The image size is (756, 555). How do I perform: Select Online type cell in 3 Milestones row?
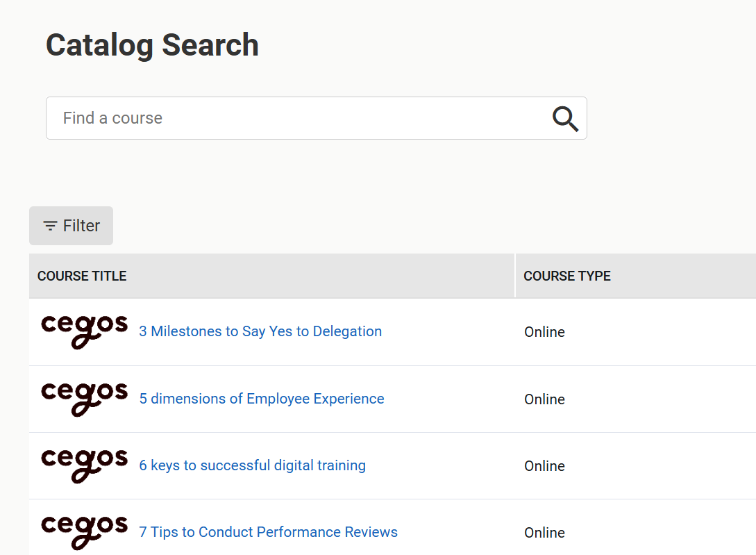[x=544, y=332]
